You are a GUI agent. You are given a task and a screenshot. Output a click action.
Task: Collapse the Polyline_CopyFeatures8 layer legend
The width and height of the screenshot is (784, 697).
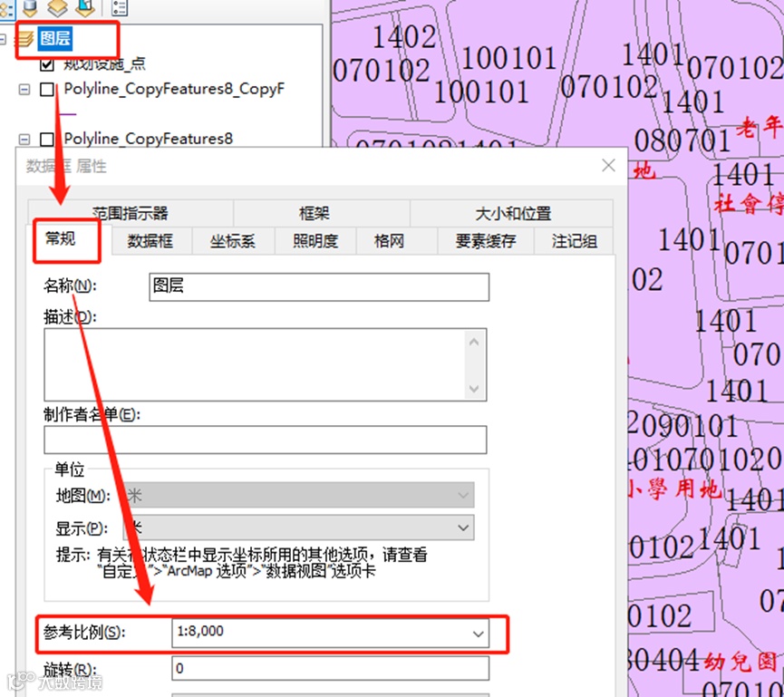[x=24, y=139]
